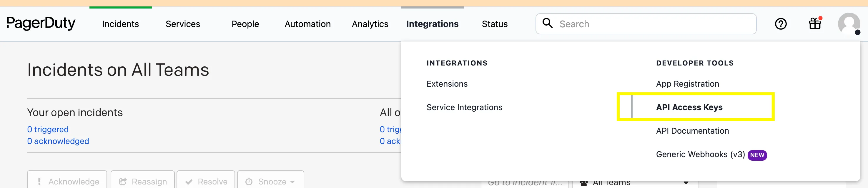The image size is (868, 188).
Task: Open the All Teams dropdown
Action: pyautogui.click(x=635, y=183)
